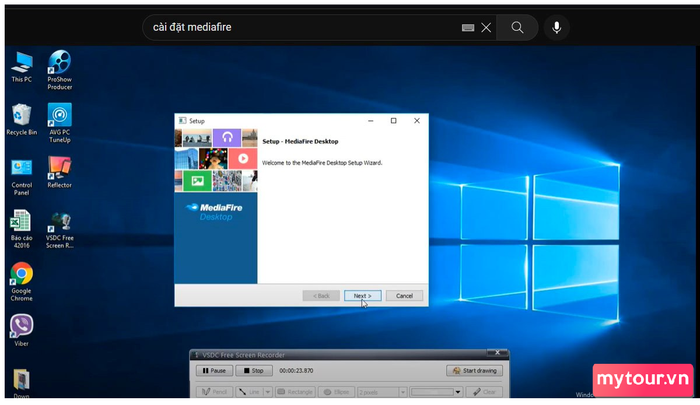Select the Recycle Bin icon

point(21,119)
